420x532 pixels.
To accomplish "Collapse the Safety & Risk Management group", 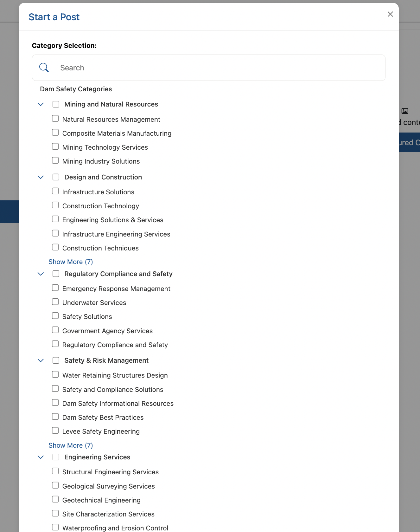I will coord(41,360).
